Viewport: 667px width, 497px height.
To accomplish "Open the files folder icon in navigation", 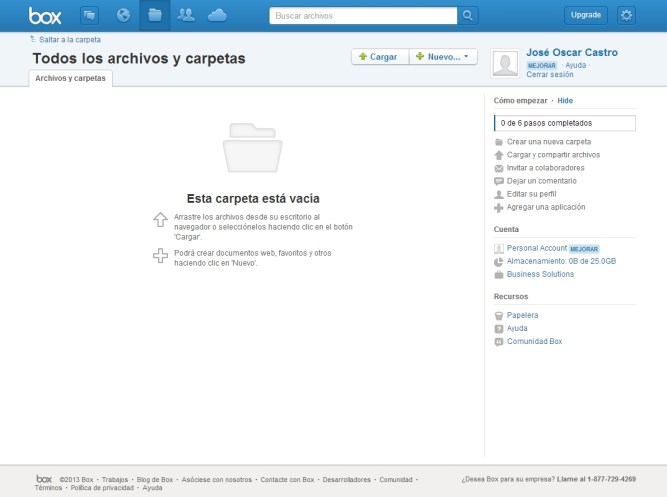I will (154, 15).
